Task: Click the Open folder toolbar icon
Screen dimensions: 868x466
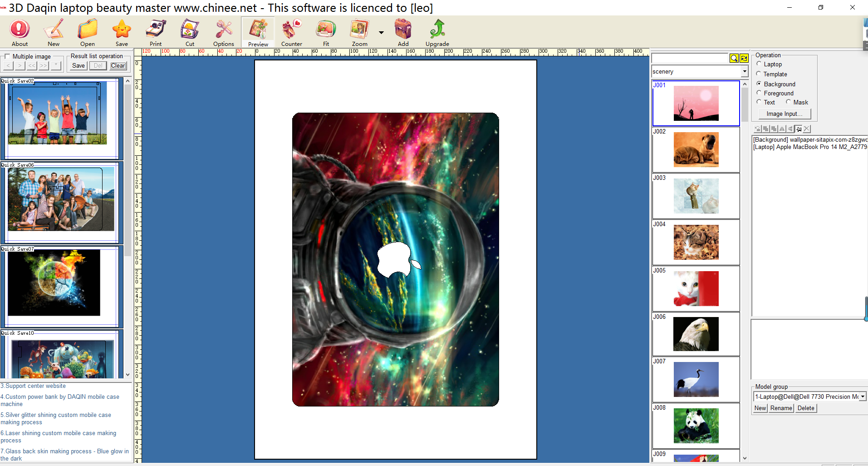Action: pyautogui.click(x=88, y=33)
